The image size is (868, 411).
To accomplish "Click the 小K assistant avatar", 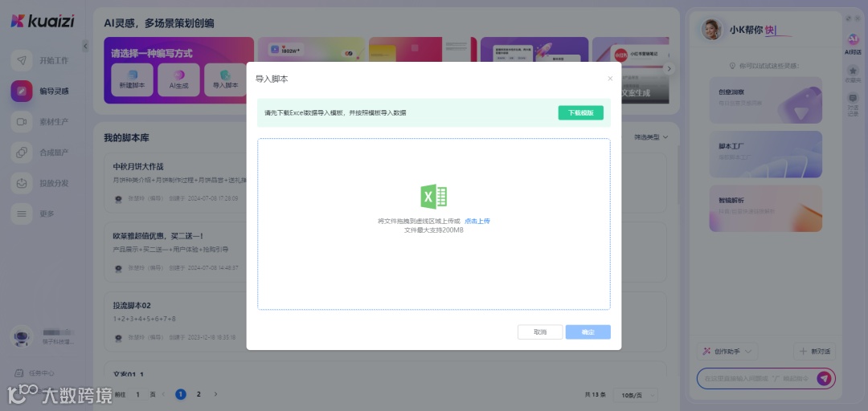I will 711,30.
